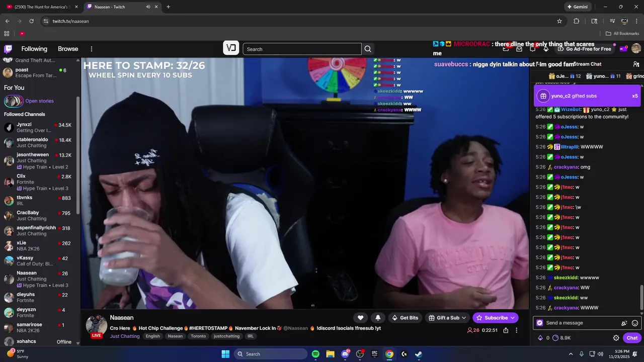Open chat settings gear icon
644x362 pixels.
coord(616,338)
